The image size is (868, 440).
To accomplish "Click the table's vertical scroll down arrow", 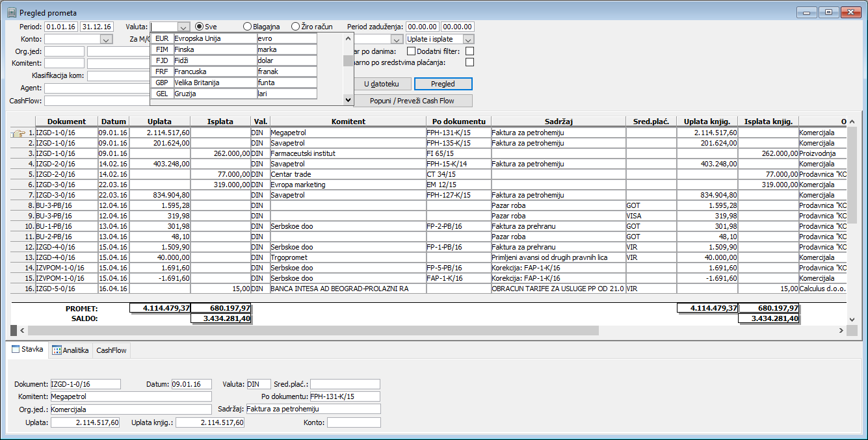I will pyautogui.click(x=852, y=319).
